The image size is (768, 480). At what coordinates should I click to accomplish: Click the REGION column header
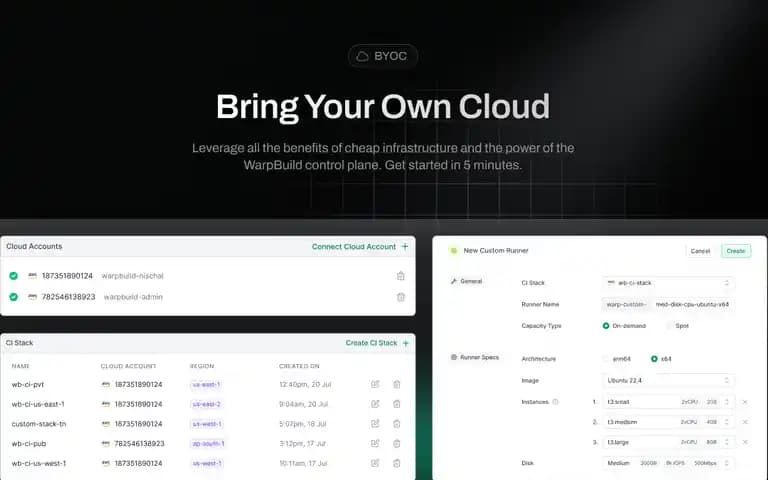tap(202, 366)
